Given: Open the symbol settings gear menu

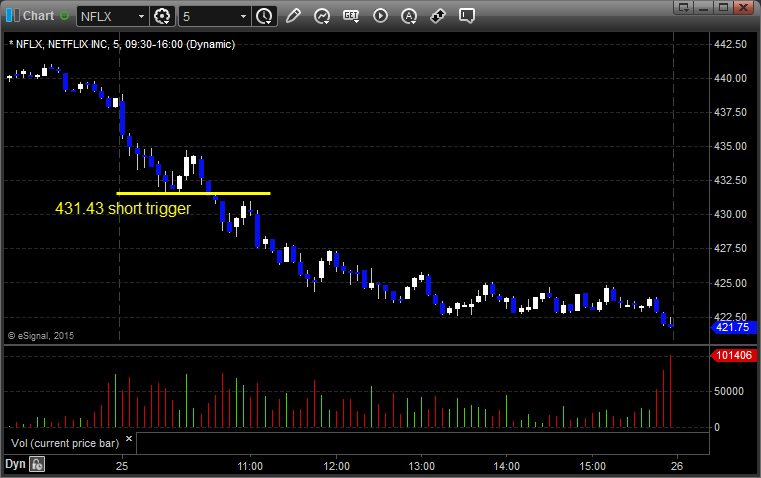Looking at the screenshot, I should pos(162,16).
